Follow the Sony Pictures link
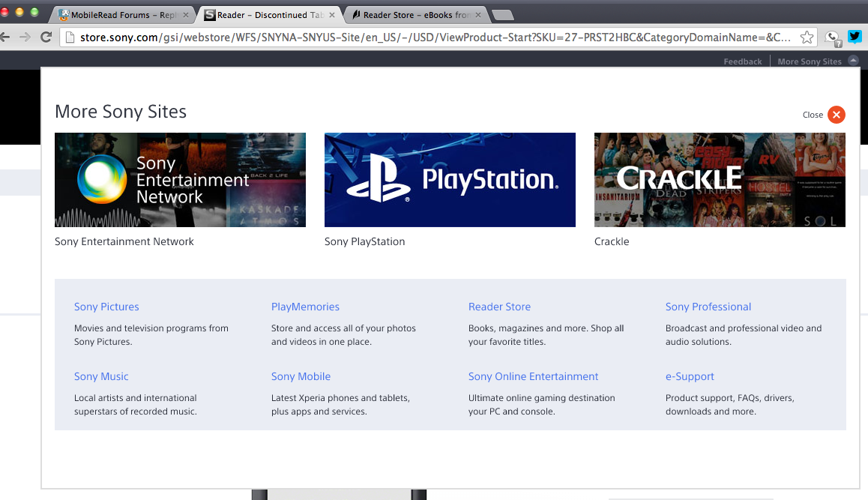Screen dimensions: 868x500 coord(106,307)
